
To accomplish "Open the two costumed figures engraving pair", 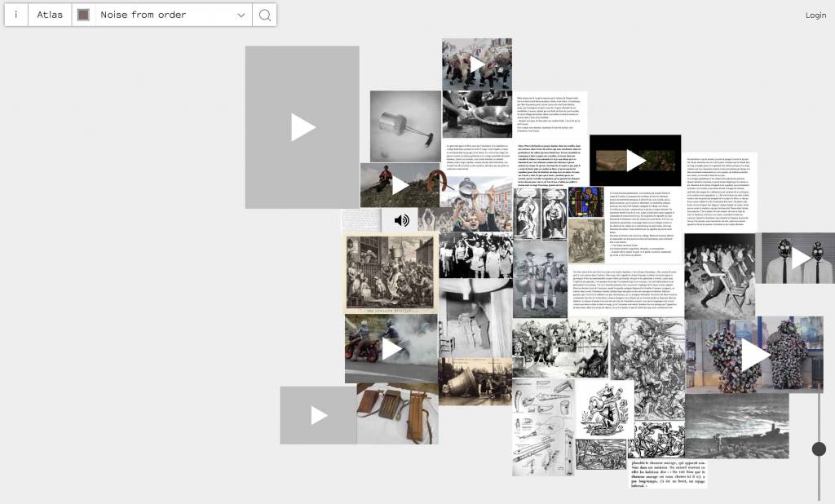I will click(x=540, y=214).
